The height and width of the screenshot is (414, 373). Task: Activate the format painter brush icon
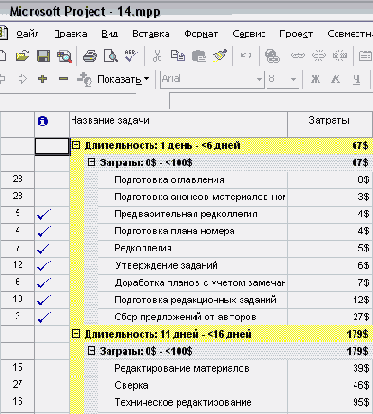220,56
